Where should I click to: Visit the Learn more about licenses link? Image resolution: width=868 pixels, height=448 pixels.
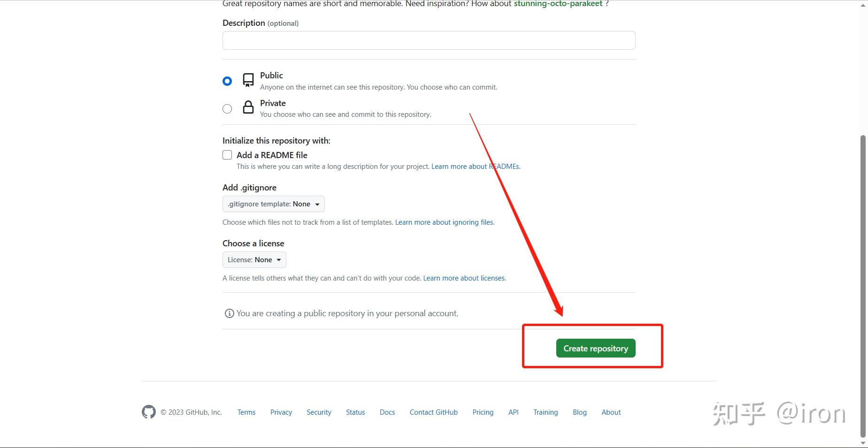click(464, 278)
